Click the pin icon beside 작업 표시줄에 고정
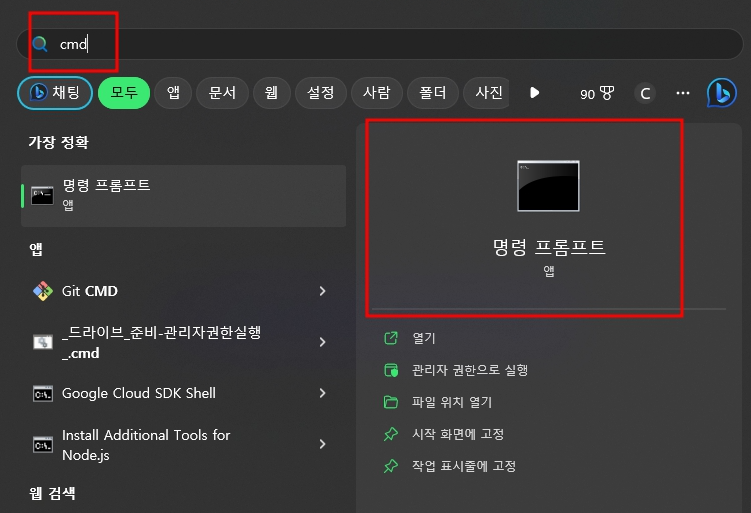Screen dimensions: 751x513 [x=391, y=466]
